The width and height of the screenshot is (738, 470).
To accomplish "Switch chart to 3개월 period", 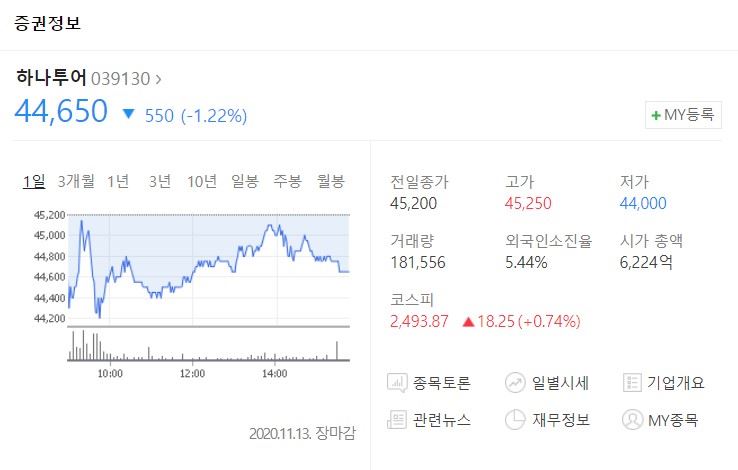I will (76, 181).
